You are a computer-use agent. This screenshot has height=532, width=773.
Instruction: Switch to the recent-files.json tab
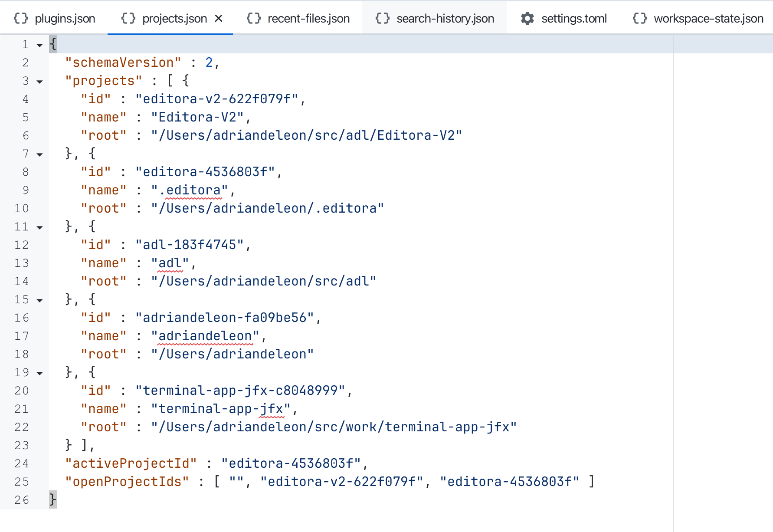[x=298, y=18]
